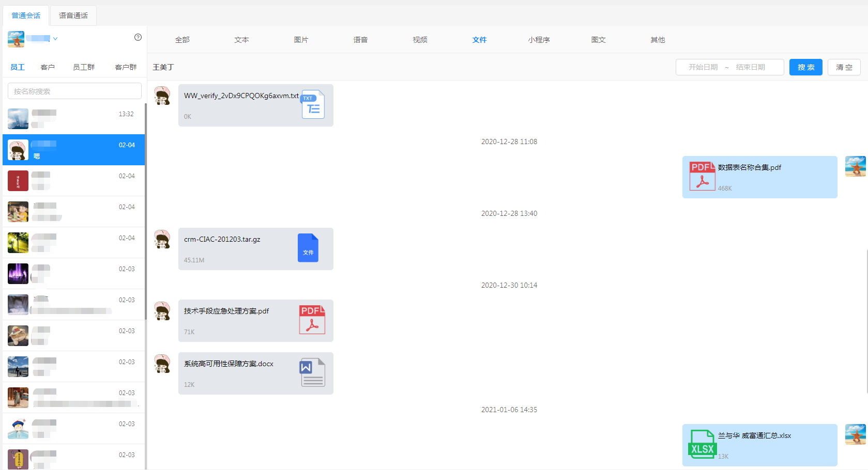Select the contact with time 13:32
This screenshot has height=470, width=868.
(73, 119)
